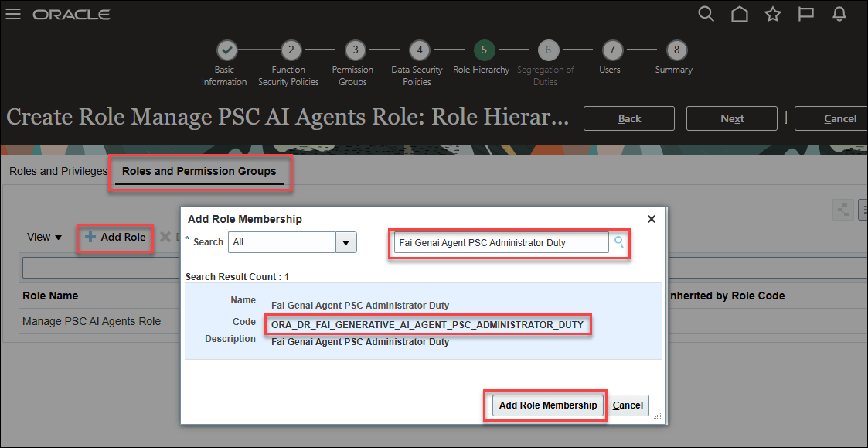Select the grid view icon

pos(863,210)
